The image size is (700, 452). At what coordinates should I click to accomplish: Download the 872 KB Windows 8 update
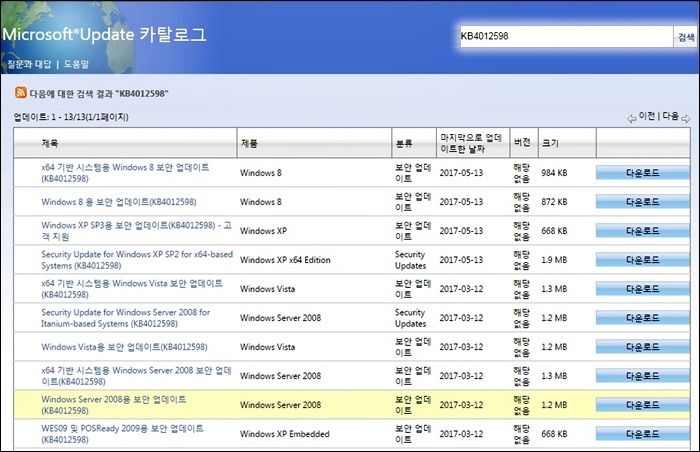(642, 202)
